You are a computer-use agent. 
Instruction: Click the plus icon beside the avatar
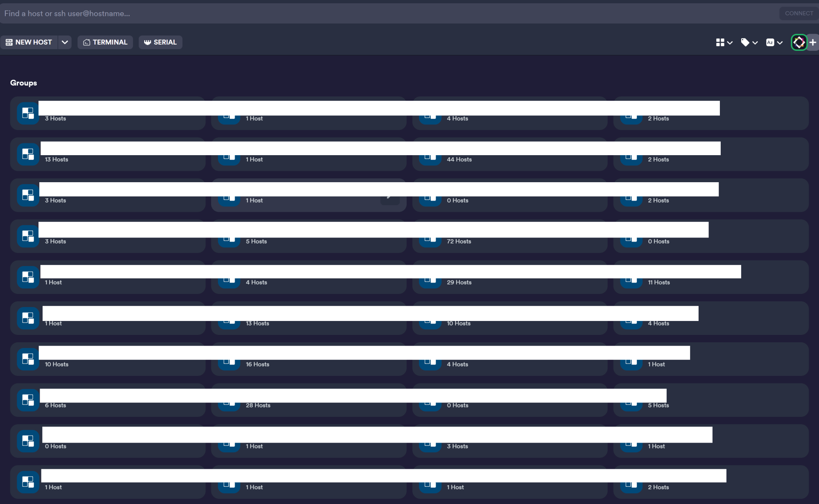(x=813, y=42)
